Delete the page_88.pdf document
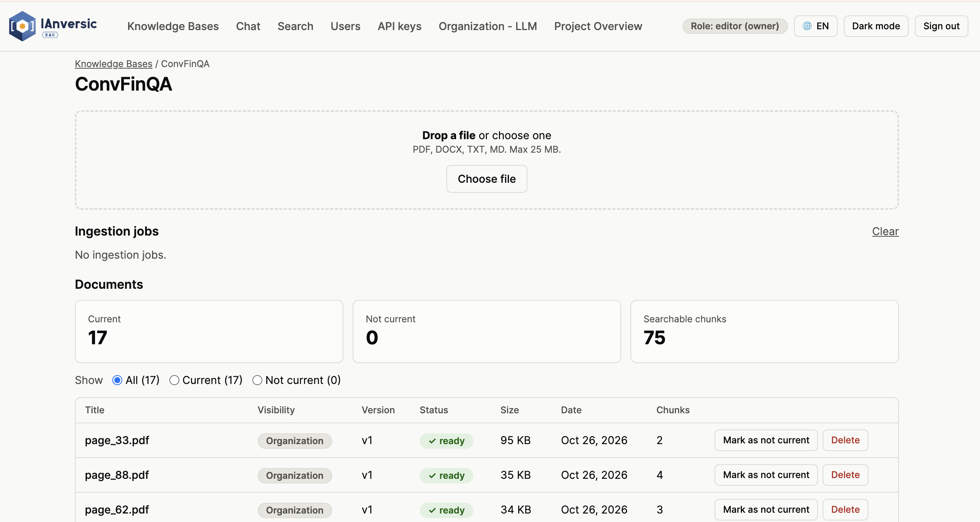The image size is (980, 522). pos(845,475)
